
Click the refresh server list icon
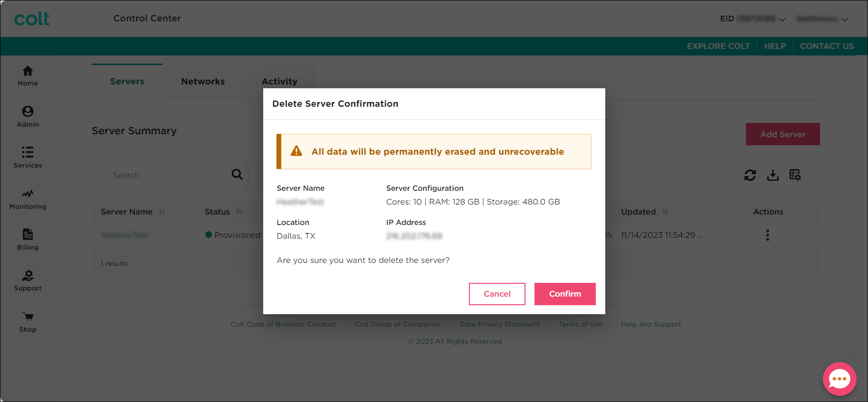[750, 175]
